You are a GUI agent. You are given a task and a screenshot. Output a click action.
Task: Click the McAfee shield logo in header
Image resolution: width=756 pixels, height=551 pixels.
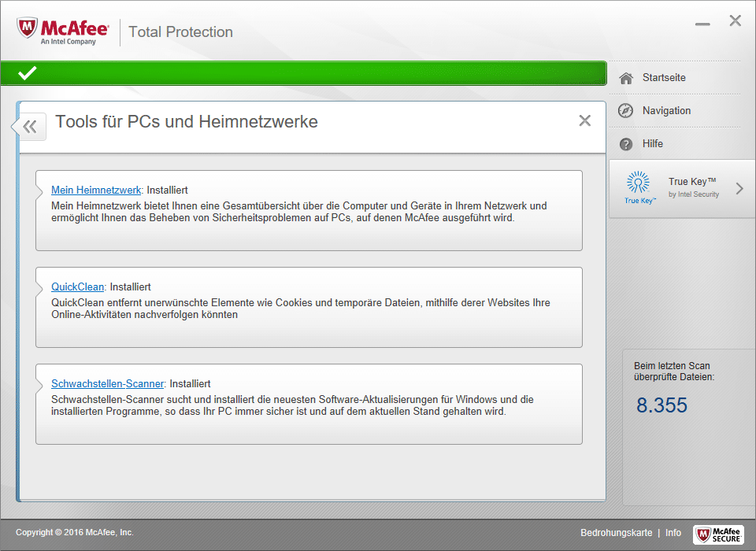28,29
